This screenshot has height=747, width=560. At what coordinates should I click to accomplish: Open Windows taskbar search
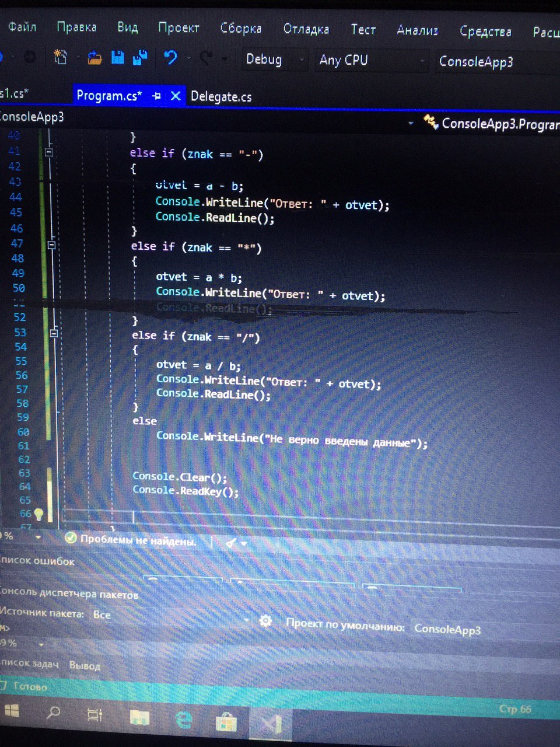(54, 713)
